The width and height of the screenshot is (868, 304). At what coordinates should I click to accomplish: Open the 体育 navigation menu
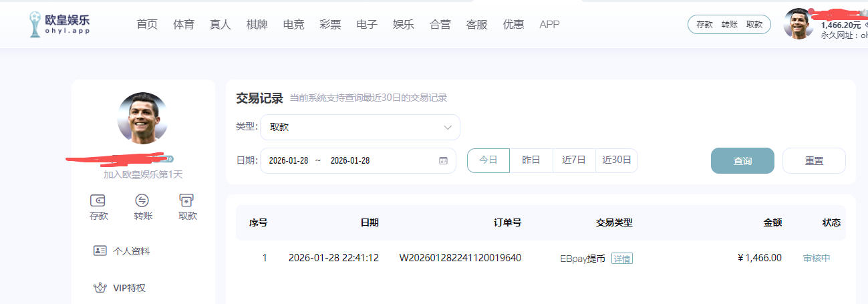(184, 25)
